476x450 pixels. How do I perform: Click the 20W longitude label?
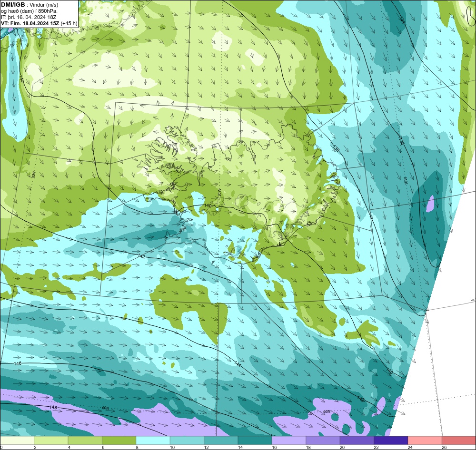click(219, 192)
